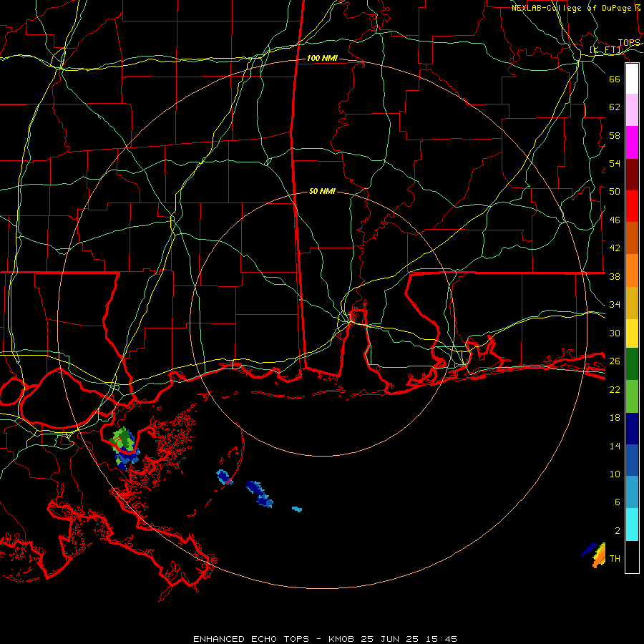Click the cyan swatch in the scale

pos(632,525)
